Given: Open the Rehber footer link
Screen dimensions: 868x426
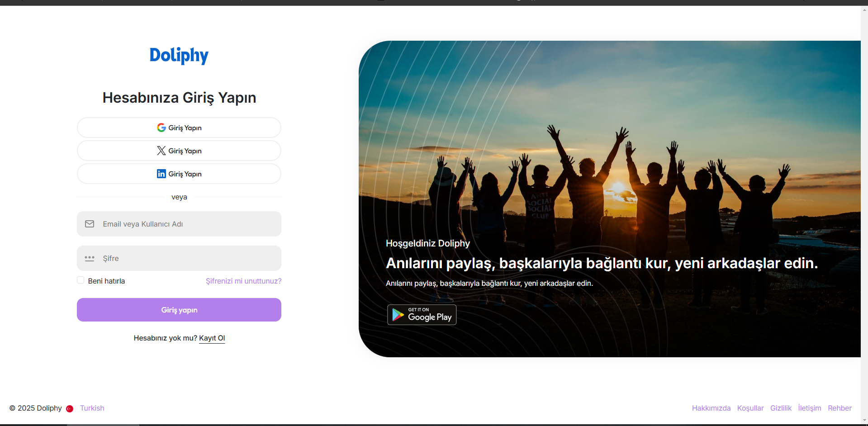Looking at the screenshot, I should [x=840, y=408].
